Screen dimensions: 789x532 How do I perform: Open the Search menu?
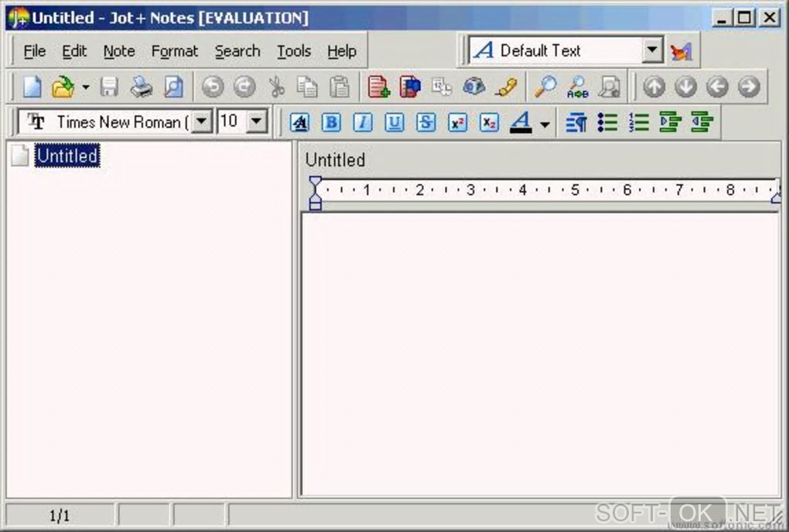click(x=237, y=51)
